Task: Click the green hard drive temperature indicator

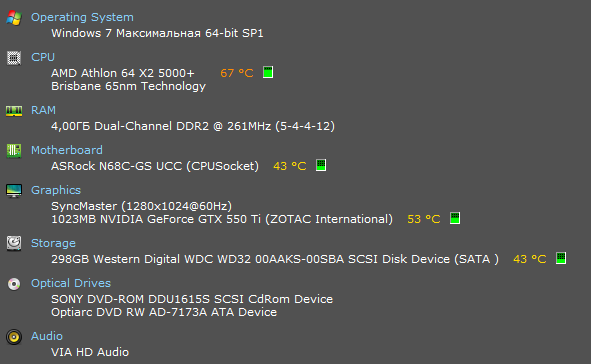Action: tap(561, 258)
